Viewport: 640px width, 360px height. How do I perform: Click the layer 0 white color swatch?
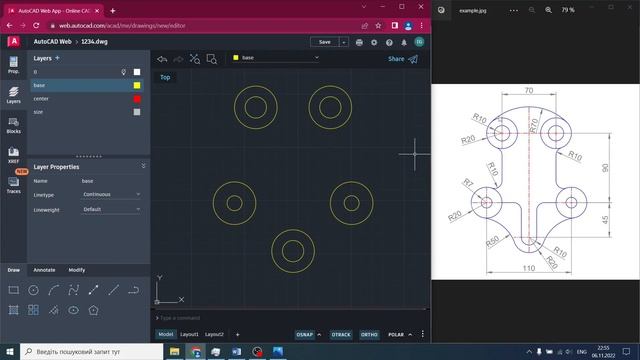137,72
